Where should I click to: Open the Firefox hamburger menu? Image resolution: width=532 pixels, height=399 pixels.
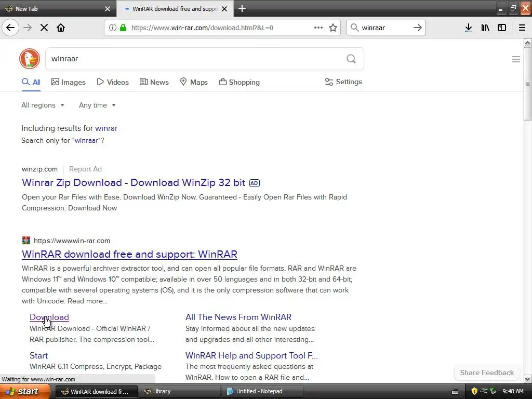pyautogui.click(x=522, y=28)
